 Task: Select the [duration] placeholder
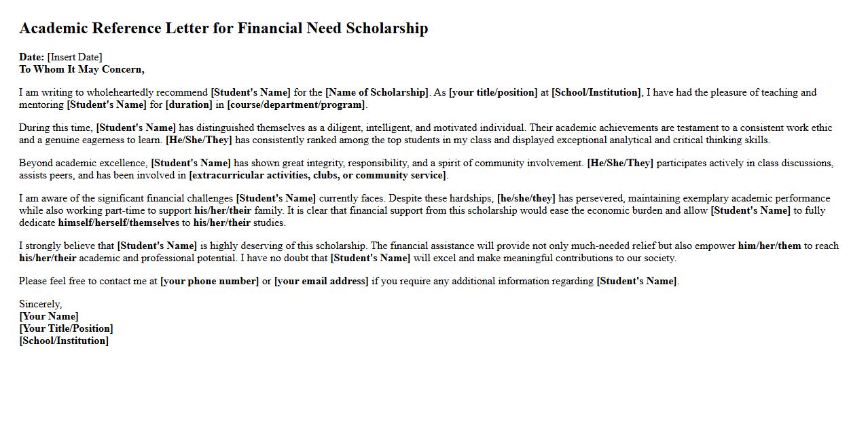(x=189, y=104)
